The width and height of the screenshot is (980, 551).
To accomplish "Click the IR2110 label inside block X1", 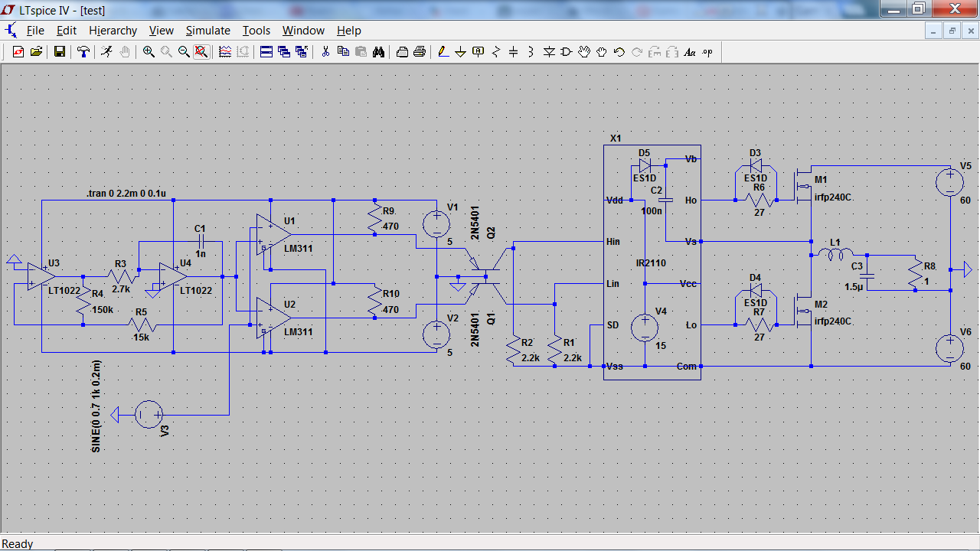I will click(651, 262).
